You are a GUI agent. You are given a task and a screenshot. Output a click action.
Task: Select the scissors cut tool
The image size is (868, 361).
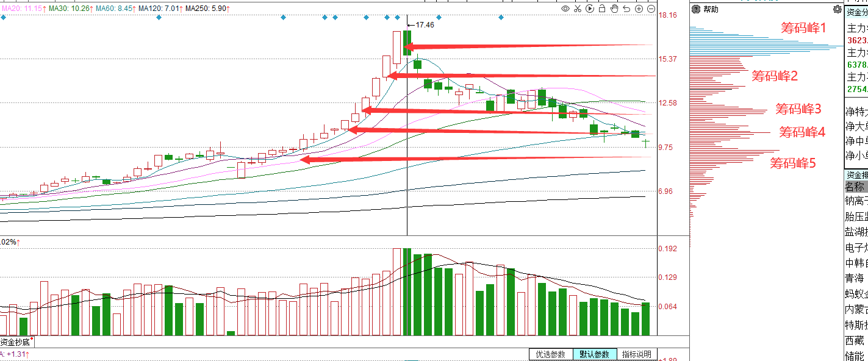point(578,9)
